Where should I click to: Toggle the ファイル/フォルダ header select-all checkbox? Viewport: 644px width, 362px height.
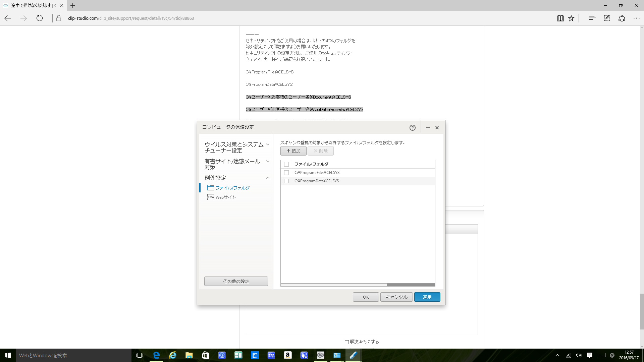coord(286,164)
